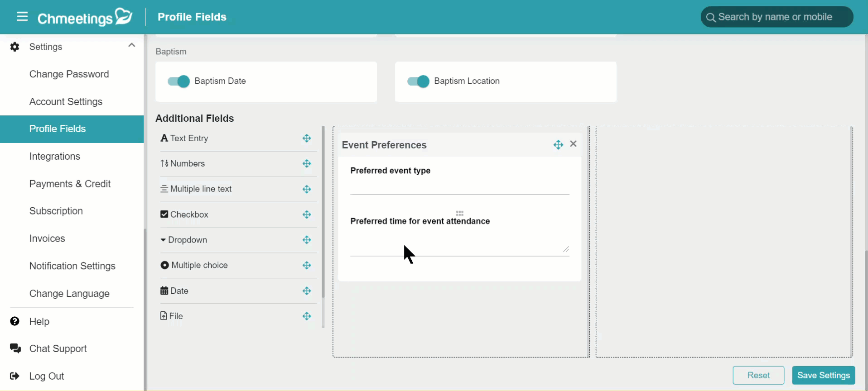Open Change Password settings

(69, 74)
